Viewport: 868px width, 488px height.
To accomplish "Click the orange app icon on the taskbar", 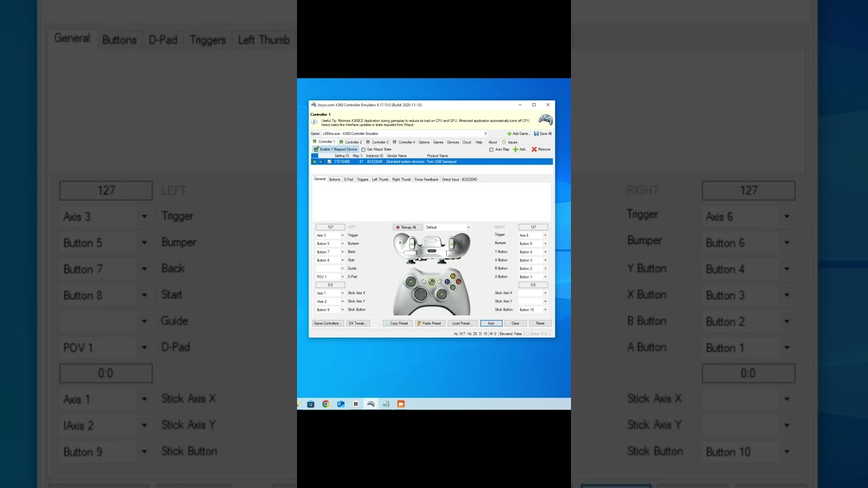I will [x=401, y=404].
